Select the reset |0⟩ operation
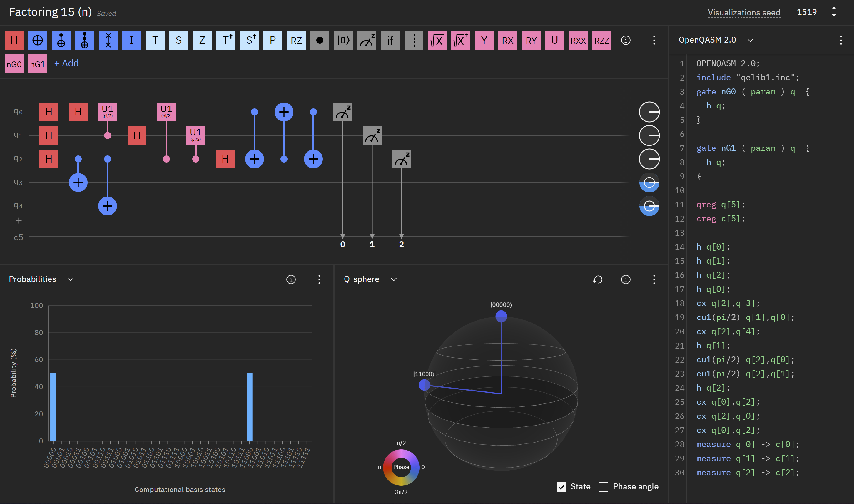Viewport: 854px width, 504px height. coord(343,41)
